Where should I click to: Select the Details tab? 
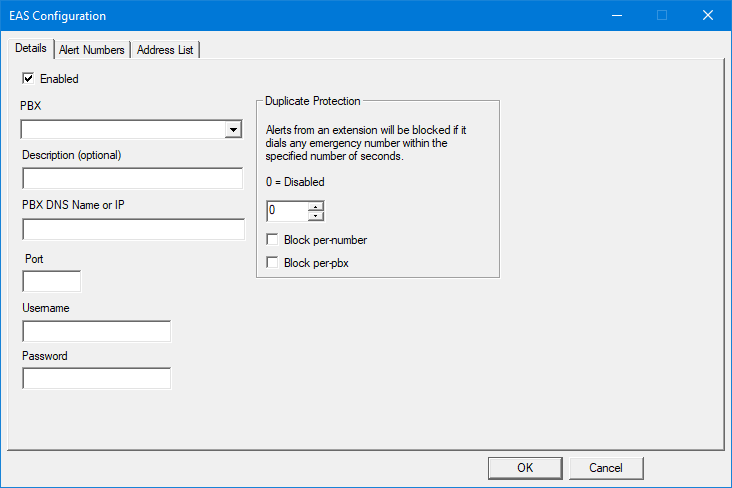point(31,48)
